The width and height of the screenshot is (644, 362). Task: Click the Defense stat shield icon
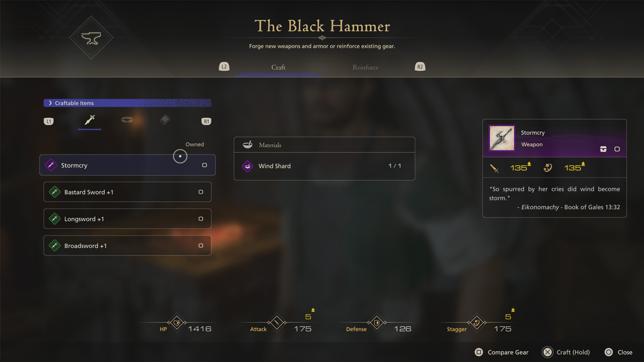click(377, 323)
